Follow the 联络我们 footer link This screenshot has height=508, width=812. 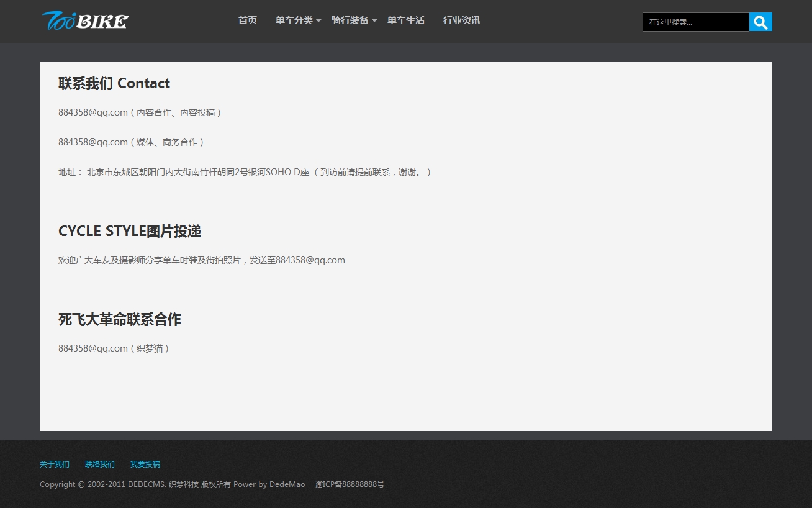coord(100,465)
